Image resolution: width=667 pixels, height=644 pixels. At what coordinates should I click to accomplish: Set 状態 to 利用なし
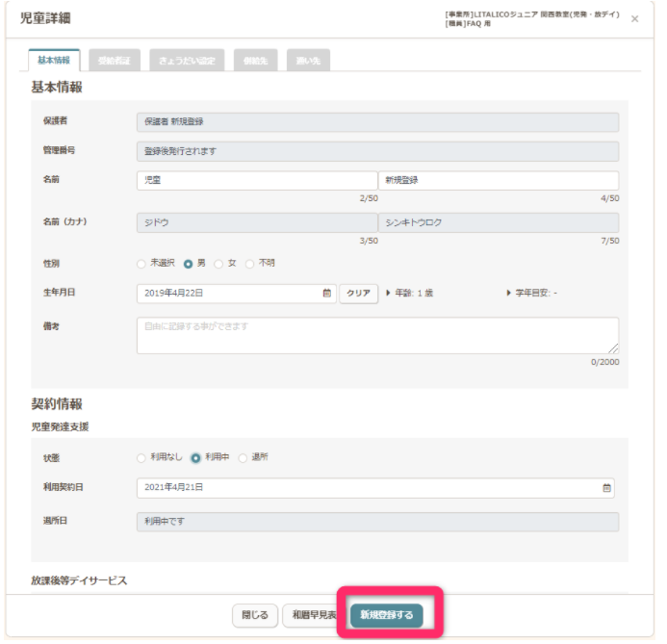click(x=141, y=458)
